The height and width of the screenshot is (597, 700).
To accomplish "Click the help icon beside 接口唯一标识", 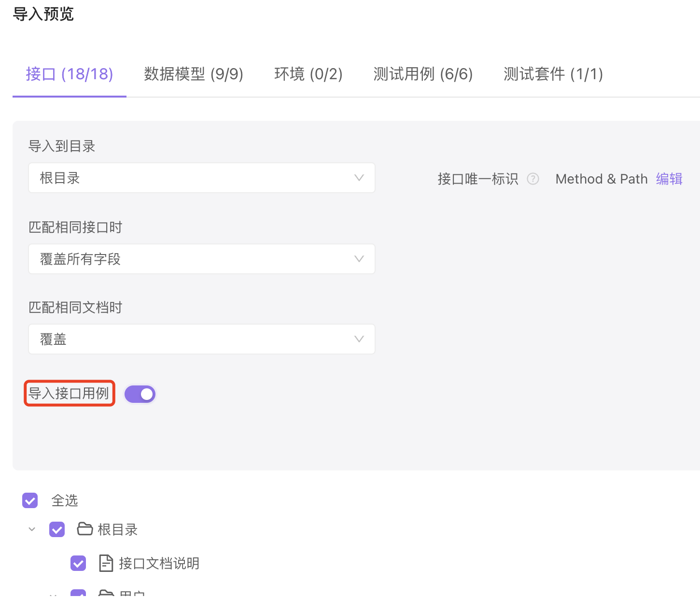I will point(532,179).
